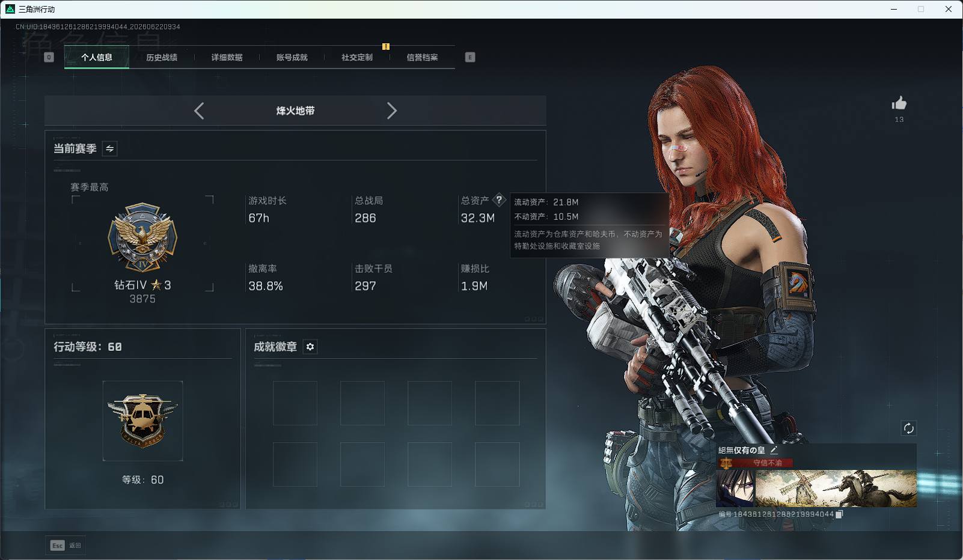Click the 撤离率 value 38.8%
The image size is (963, 560).
pos(266,286)
